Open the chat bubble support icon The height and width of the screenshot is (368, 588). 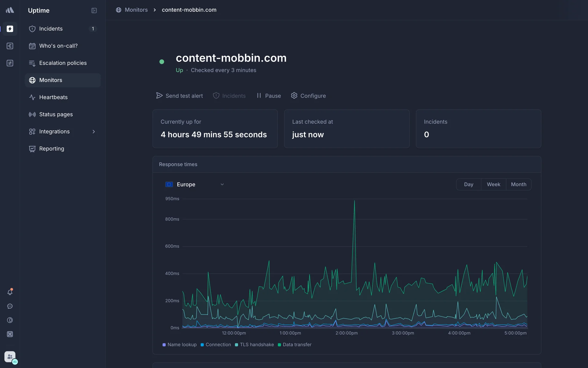point(10,306)
